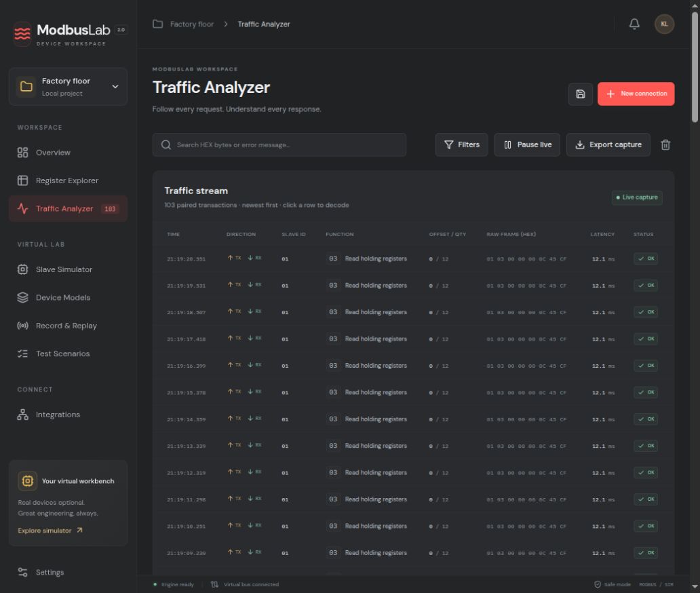Viewport: 700px width, 593px height.
Task: Open the Overview page
Action: click(69, 153)
